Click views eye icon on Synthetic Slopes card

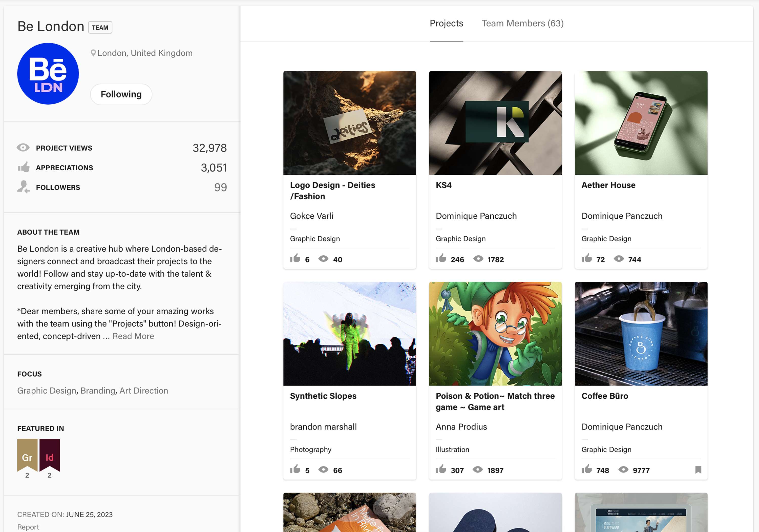point(323,469)
